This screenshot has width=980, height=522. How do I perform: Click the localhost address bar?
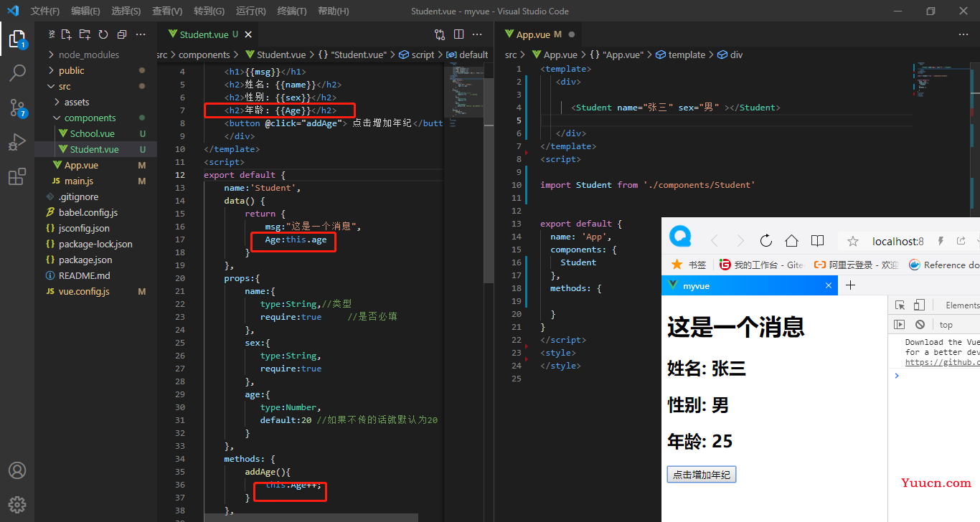(897, 242)
